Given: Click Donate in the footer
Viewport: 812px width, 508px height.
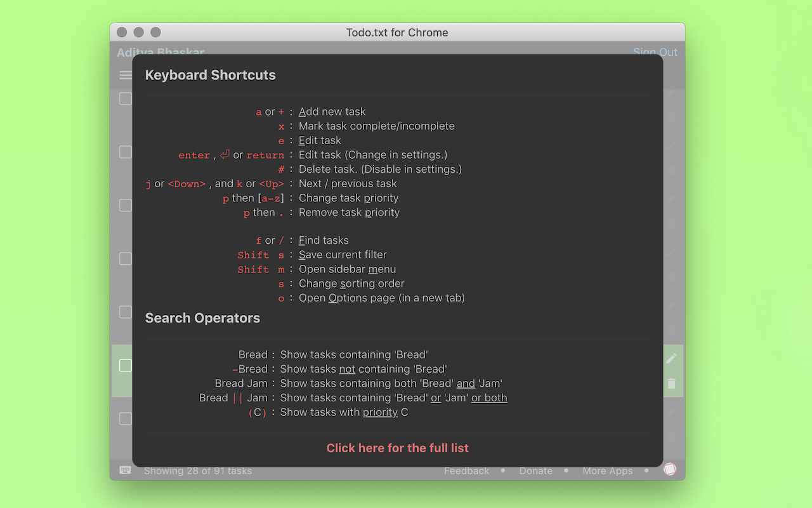Looking at the screenshot, I should pos(535,471).
